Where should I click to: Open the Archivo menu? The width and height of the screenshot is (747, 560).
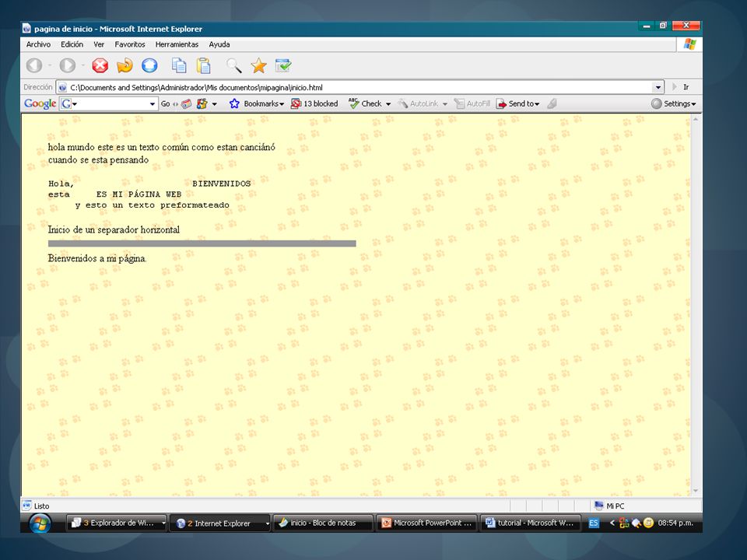[x=38, y=44]
